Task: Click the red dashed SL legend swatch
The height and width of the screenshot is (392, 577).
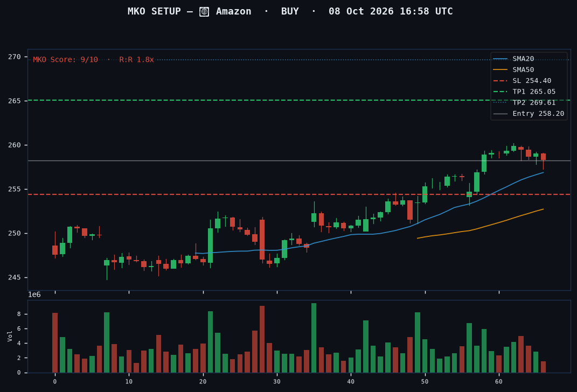Action: (500, 81)
